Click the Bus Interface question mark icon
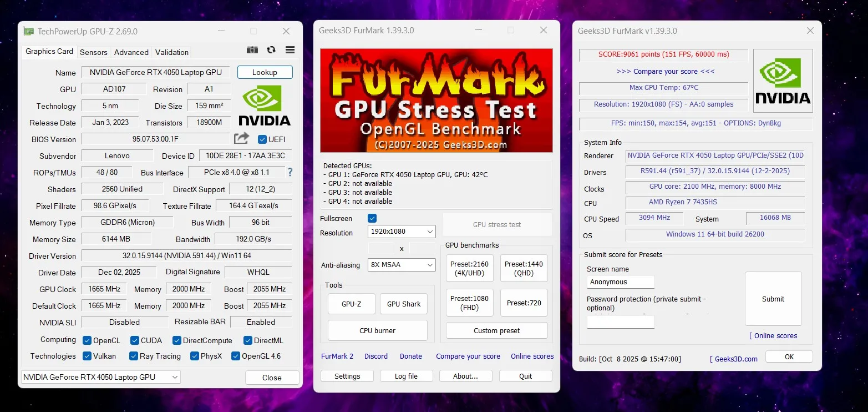The image size is (868, 412). 290,173
